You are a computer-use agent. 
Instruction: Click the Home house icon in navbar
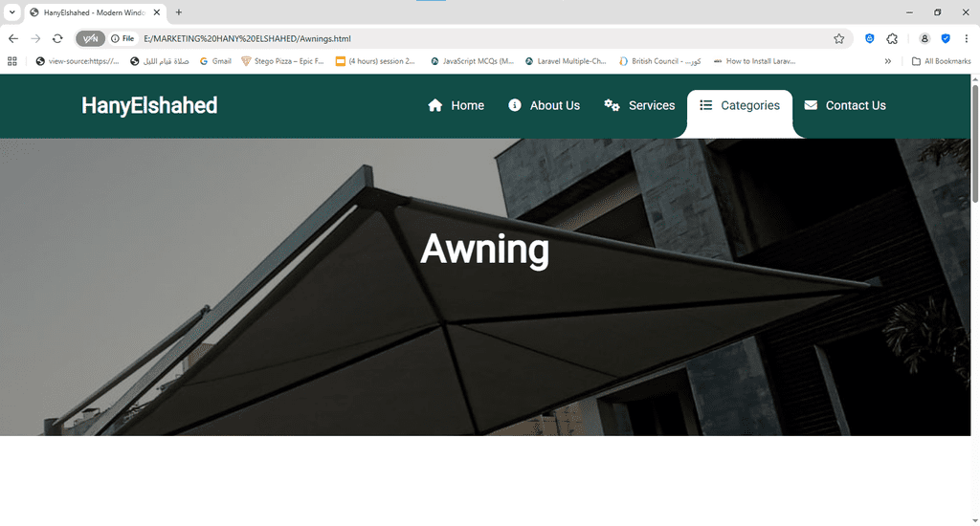435,105
